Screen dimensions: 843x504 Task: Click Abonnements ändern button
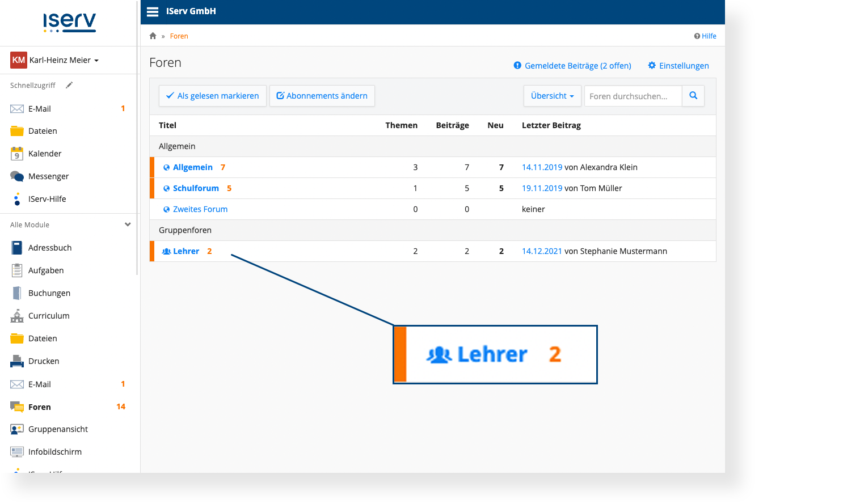click(322, 96)
